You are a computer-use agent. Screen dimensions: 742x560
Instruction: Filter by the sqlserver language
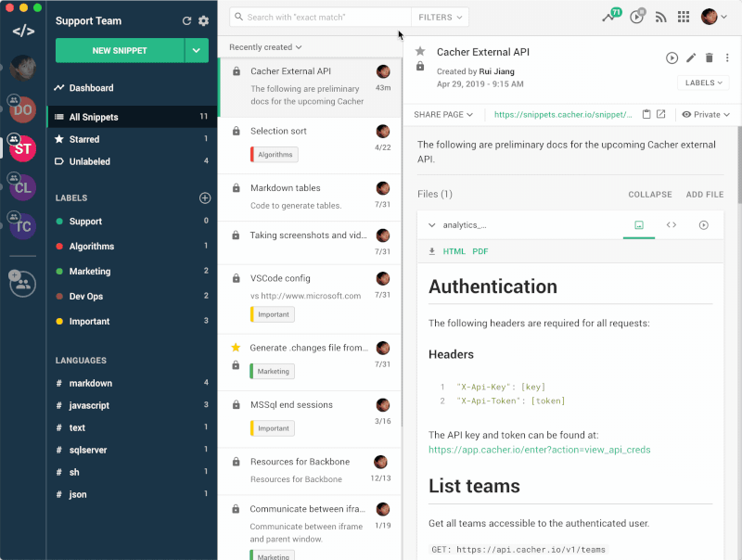click(132, 450)
